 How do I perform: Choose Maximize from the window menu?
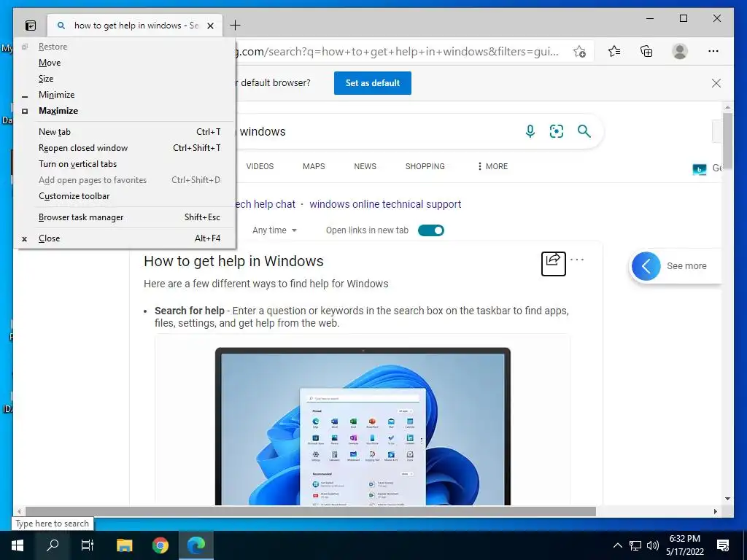(x=125, y=111)
